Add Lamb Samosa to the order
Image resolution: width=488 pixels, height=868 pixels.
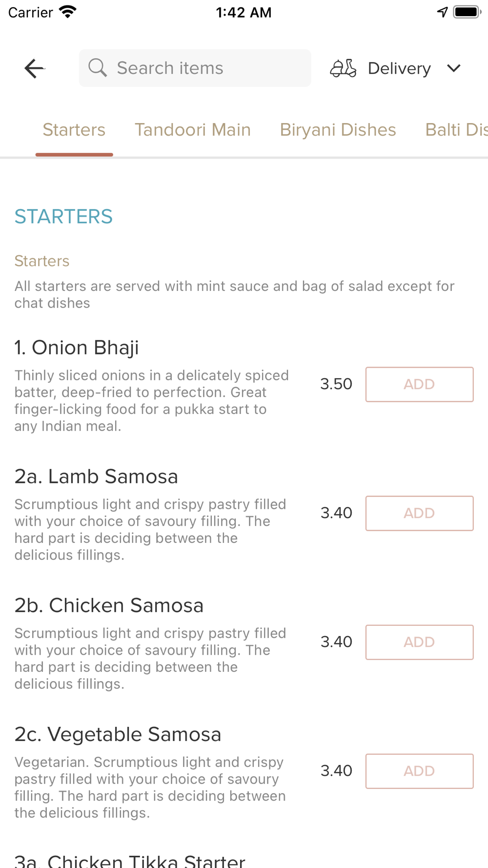point(419,513)
